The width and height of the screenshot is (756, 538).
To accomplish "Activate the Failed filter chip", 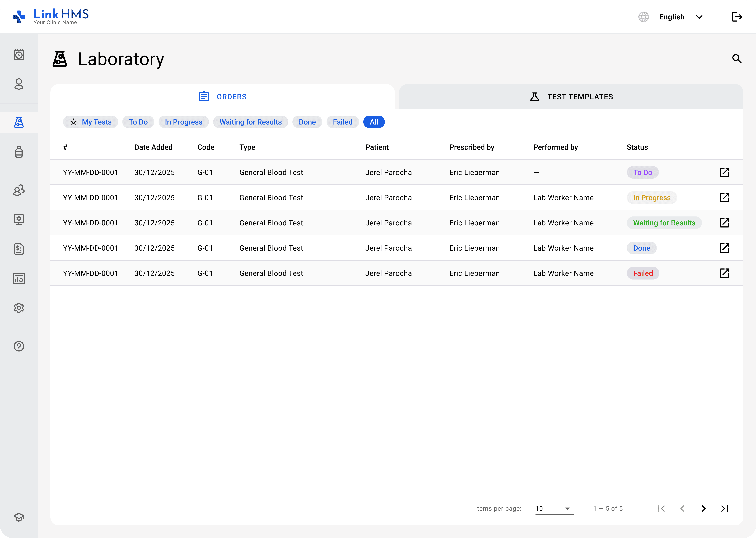I will pos(343,122).
